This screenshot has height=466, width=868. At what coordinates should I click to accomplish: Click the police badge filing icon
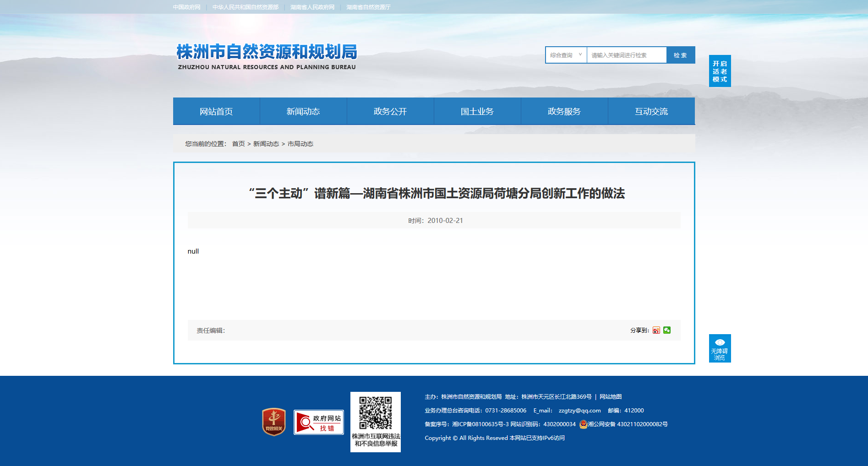click(583, 424)
